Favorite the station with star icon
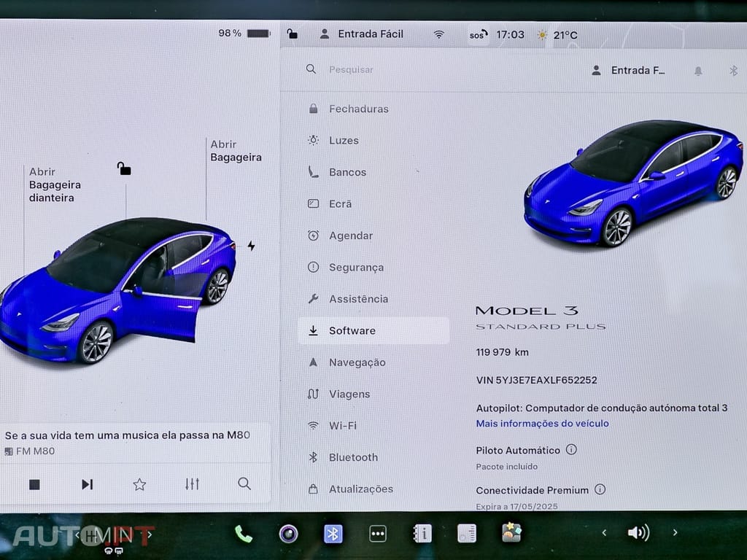 click(x=139, y=484)
